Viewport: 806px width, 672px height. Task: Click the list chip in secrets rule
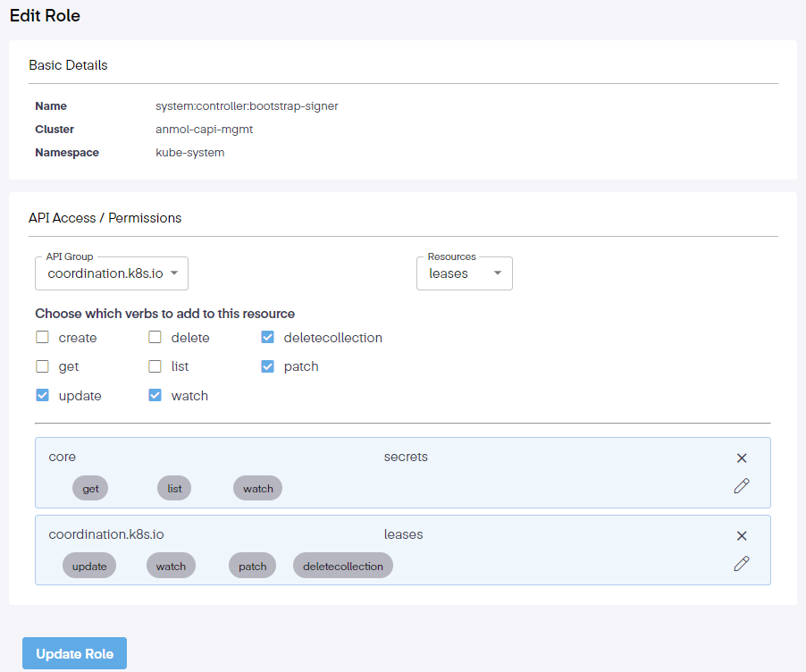pyautogui.click(x=174, y=489)
